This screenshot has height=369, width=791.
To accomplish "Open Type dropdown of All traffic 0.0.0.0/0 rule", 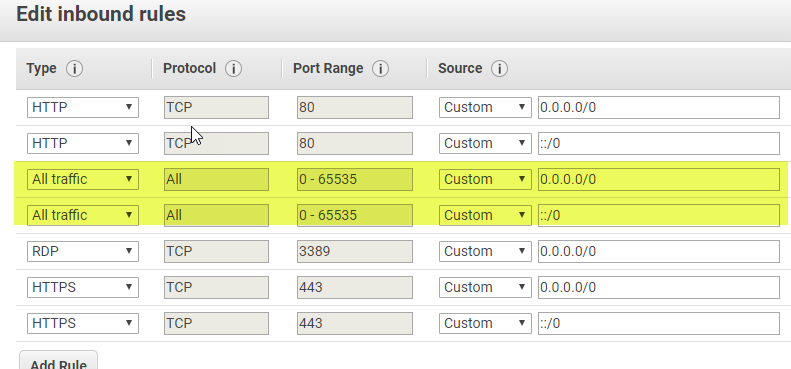I will point(83,179).
